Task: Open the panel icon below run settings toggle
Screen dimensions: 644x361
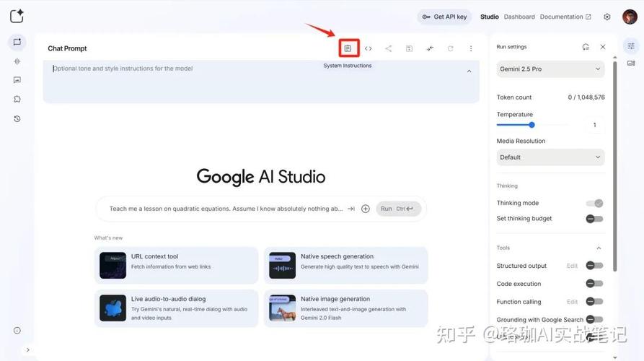Action: [x=631, y=64]
